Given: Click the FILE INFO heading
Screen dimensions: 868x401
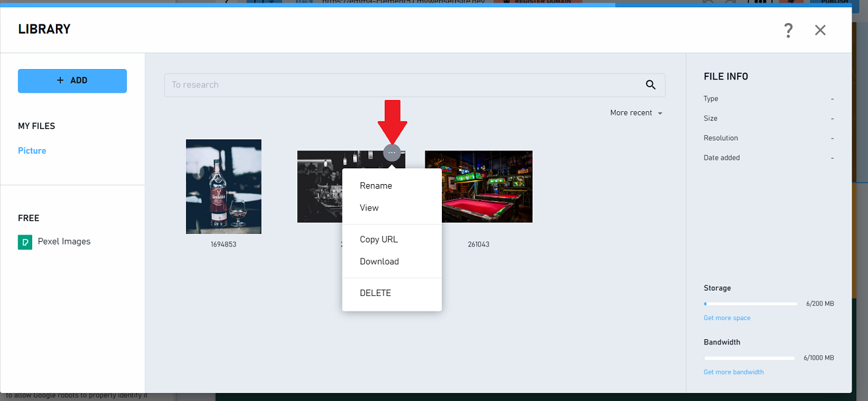Looking at the screenshot, I should click(x=726, y=77).
